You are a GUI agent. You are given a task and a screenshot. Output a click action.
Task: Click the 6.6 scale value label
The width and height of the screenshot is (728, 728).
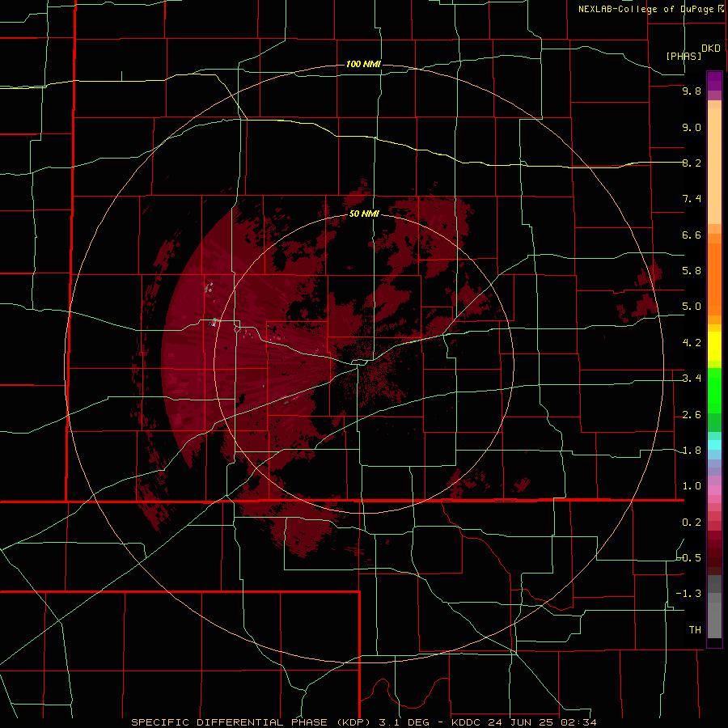[692, 235]
